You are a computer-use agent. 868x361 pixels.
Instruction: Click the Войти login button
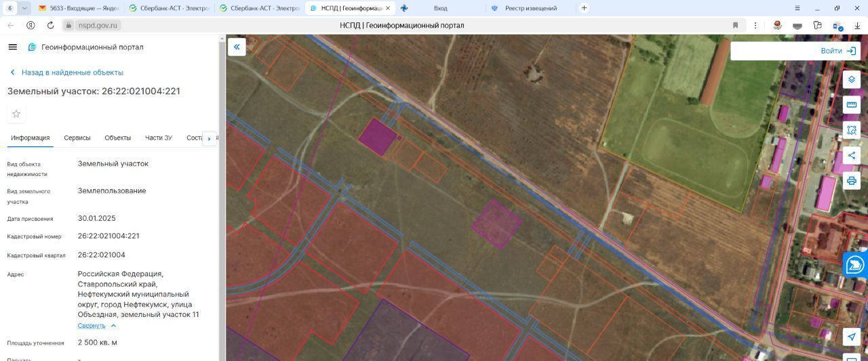838,51
